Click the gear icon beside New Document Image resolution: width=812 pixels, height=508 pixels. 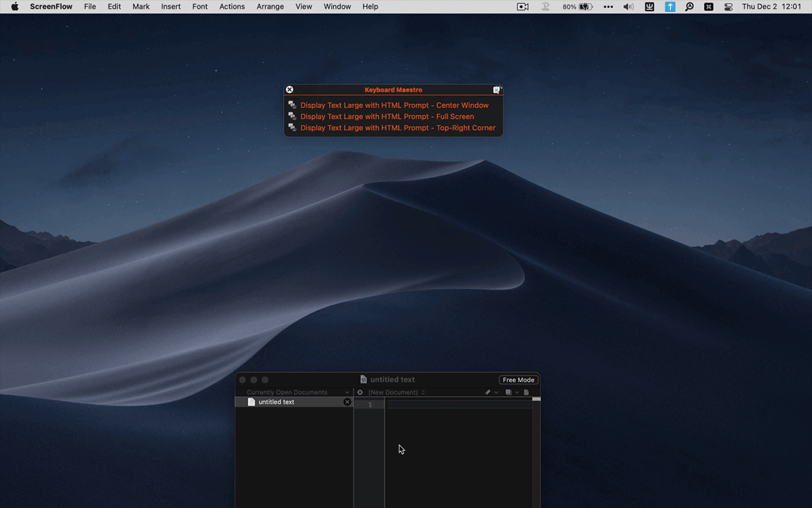coord(360,392)
